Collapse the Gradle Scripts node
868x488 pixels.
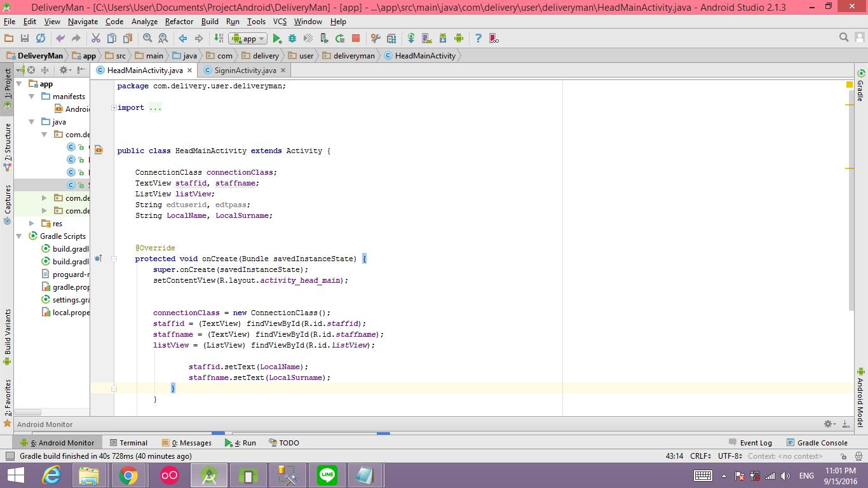click(20, 236)
